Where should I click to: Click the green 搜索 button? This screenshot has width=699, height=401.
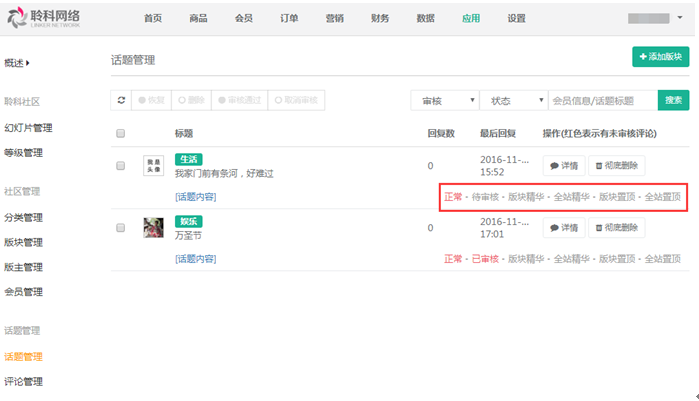tap(673, 100)
